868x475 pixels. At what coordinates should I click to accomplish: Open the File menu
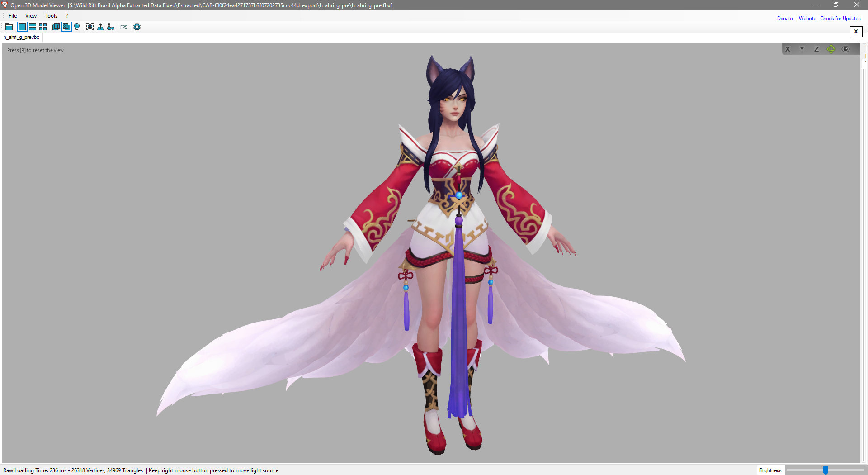(x=13, y=16)
